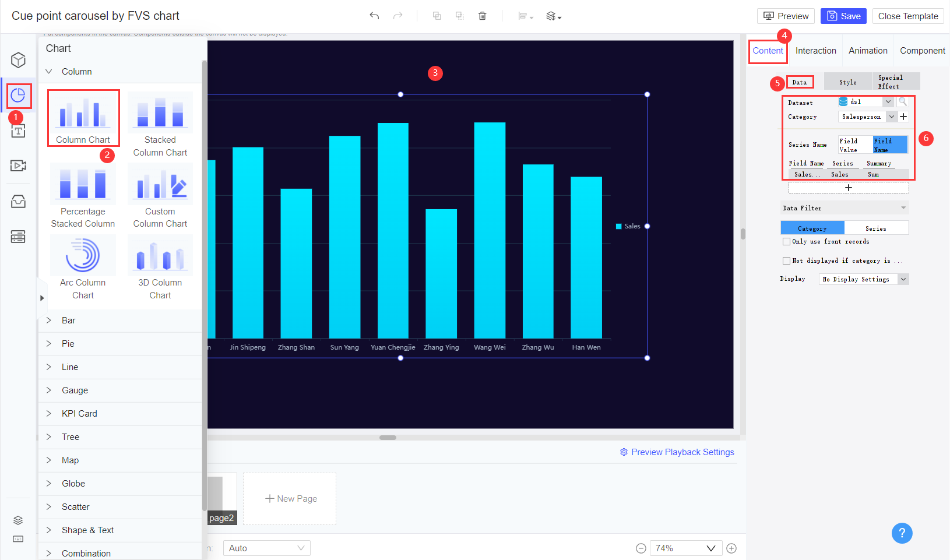Click the dataset search magnifier icon
Viewport: 950px width, 560px height.
[x=903, y=101]
